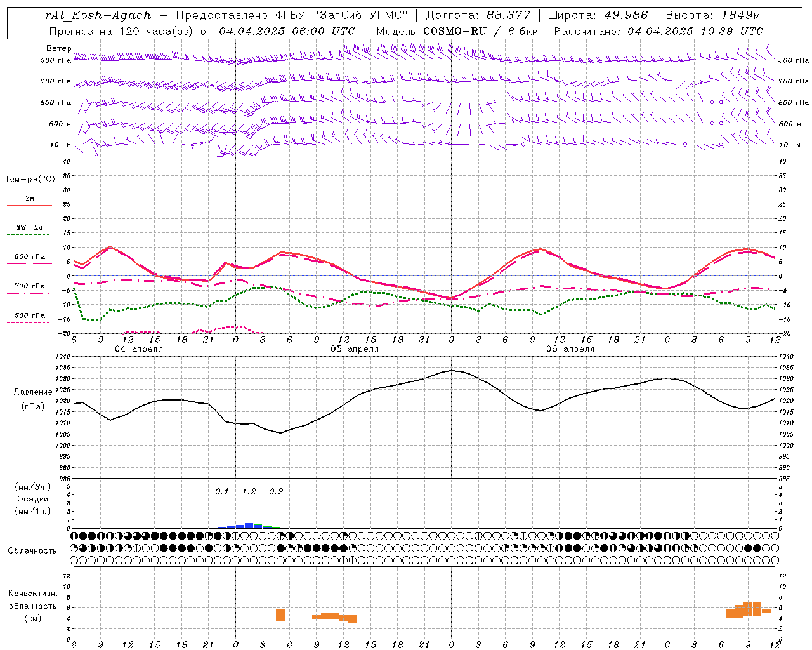The width and height of the screenshot is (812, 650).
Task: Click the forecast start 04.04.2025 06:00 UTC
Action: click(x=287, y=31)
